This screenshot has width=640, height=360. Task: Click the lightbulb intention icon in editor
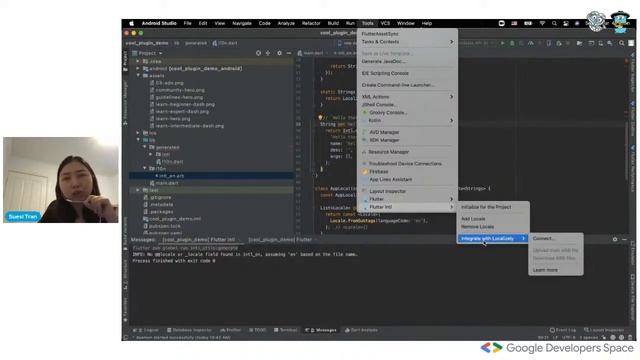(x=320, y=118)
